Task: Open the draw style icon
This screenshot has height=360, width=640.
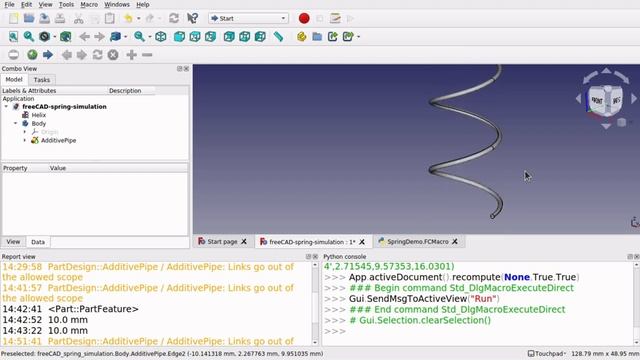Action: (x=44, y=37)
